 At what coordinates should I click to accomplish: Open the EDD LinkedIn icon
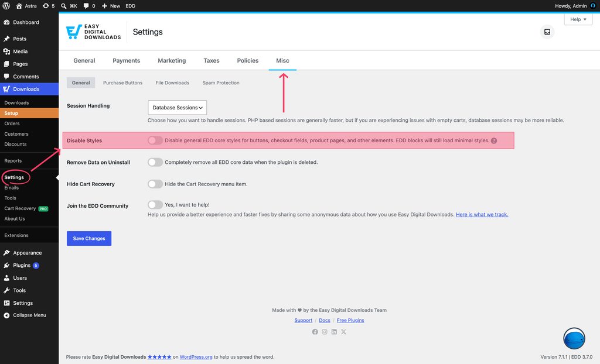pos(334,332)
